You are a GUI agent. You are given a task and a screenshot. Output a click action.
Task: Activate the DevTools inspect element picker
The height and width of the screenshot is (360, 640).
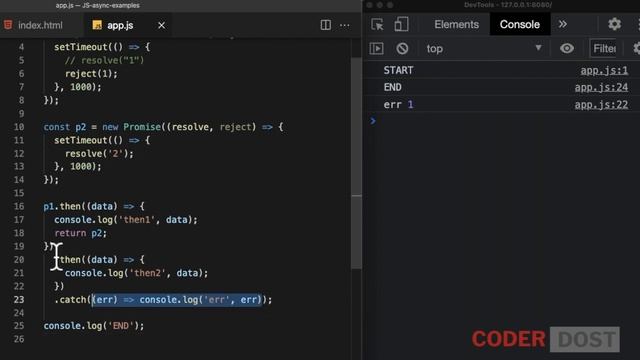[377, 24]
